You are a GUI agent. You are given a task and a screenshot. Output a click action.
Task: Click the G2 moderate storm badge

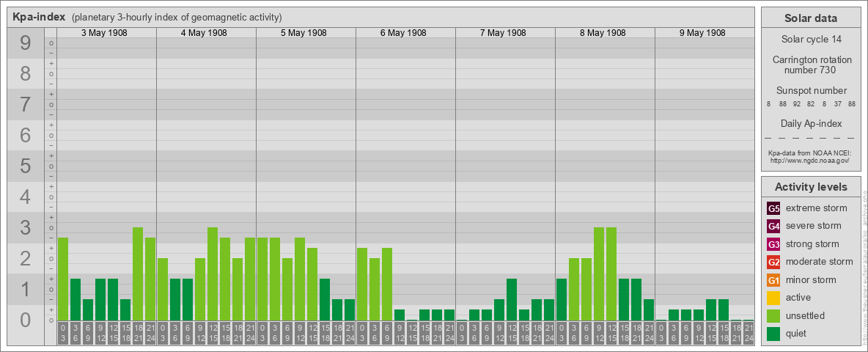pyautogui.click(x=773, y=262)
